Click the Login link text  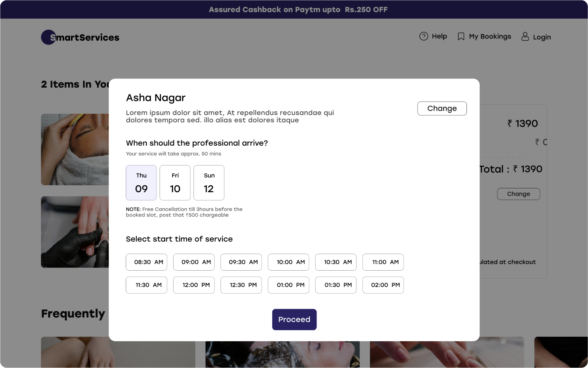542,37
